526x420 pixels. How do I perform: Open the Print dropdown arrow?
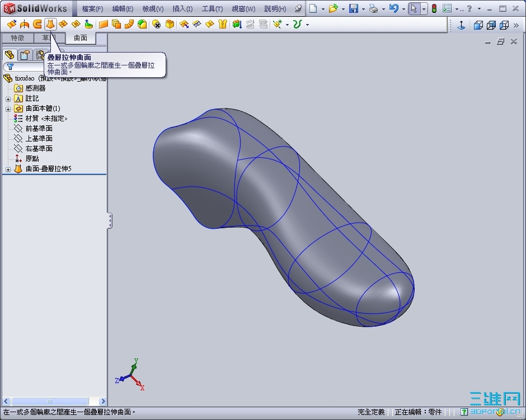pos(383,9)
